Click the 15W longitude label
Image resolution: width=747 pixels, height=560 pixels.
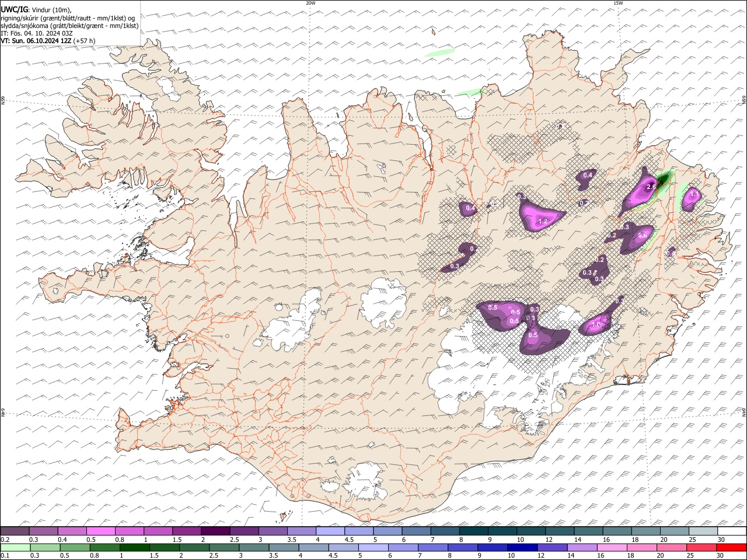coord(618,3)
